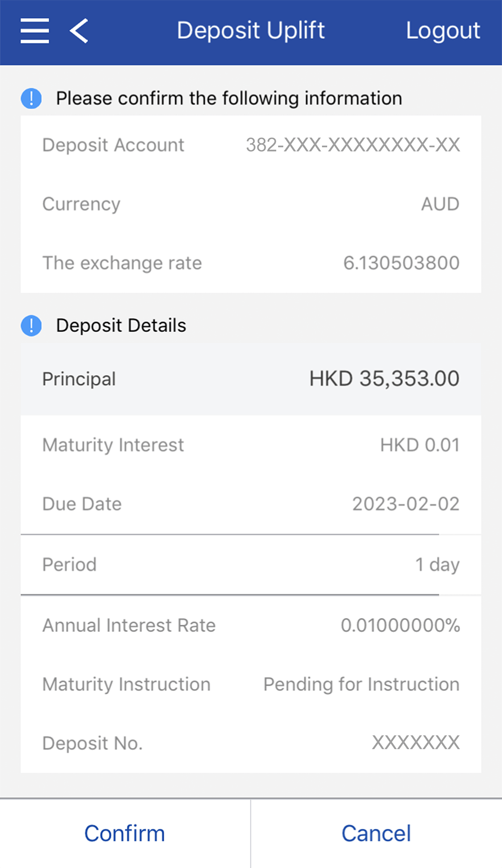This screenshot has width=502, height=868.
Task: Select the Principal HKD 35,353.00 row
Action: tap(251, 379)
